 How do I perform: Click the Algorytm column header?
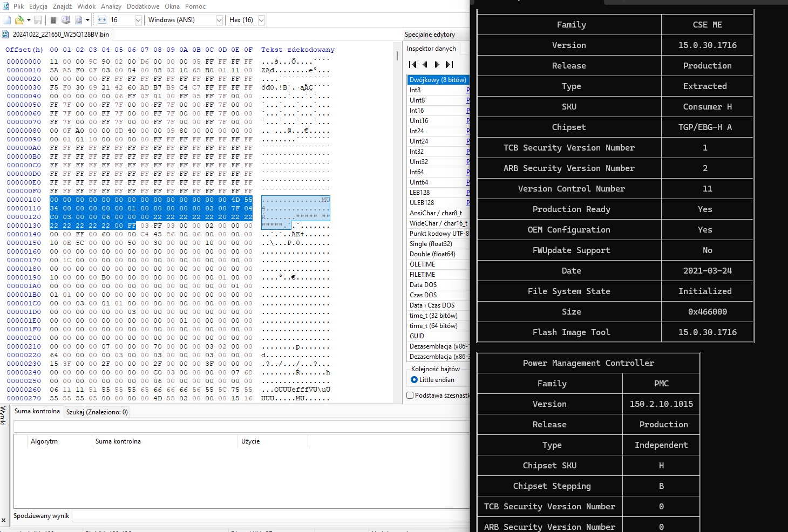[44, 441]
